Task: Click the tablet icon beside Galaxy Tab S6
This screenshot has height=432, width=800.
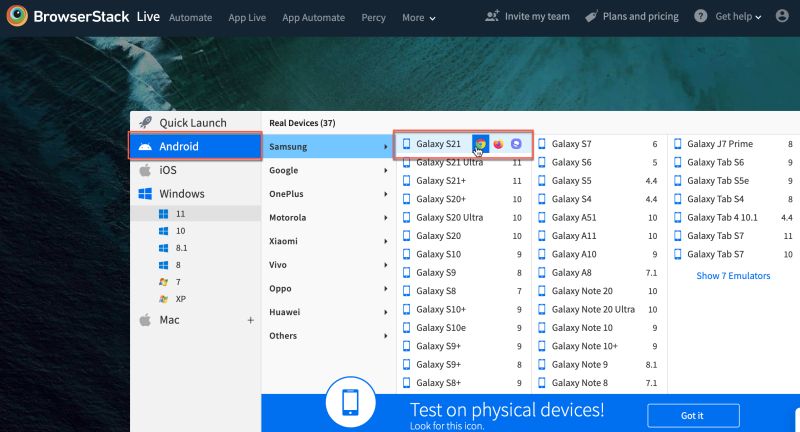Action: 678,162
